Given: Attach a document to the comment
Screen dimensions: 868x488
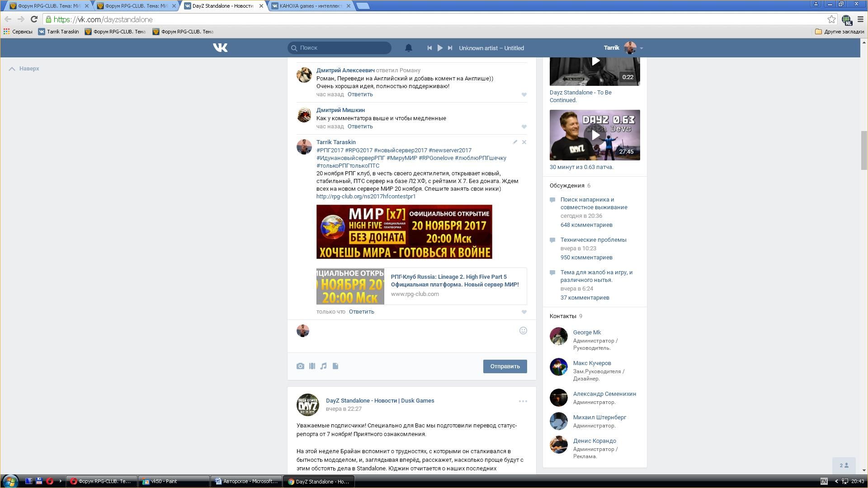Looking at the screenshot, I should [335, 366].
